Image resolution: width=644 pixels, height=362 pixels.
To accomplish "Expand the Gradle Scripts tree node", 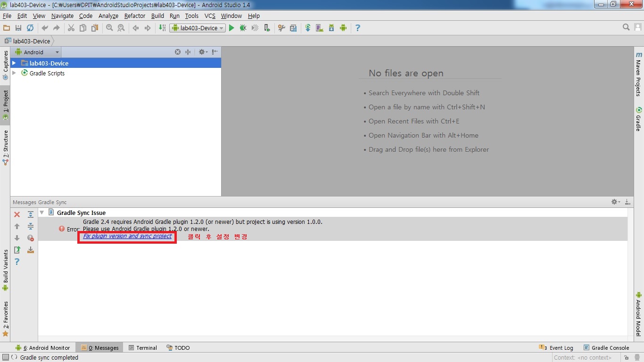I will (x=14, y=73).
